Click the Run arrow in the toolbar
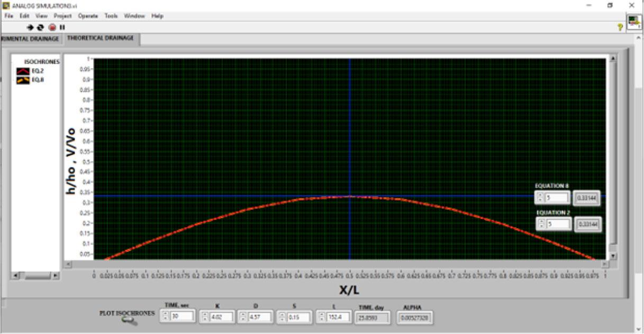This screenshot has height=334, width=644. click(x=31, y=27)
